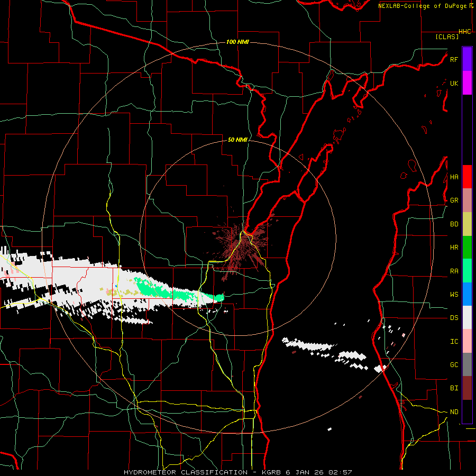The height and width of the screenshot is (476, 476).
Task: Click the RF purple legend swatch
Action: (467, 59)
